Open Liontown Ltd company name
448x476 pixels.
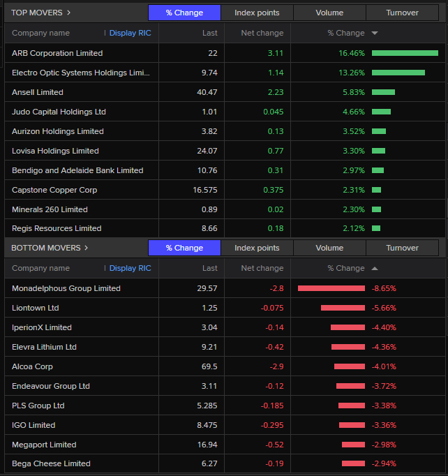[x=35, y=308]
